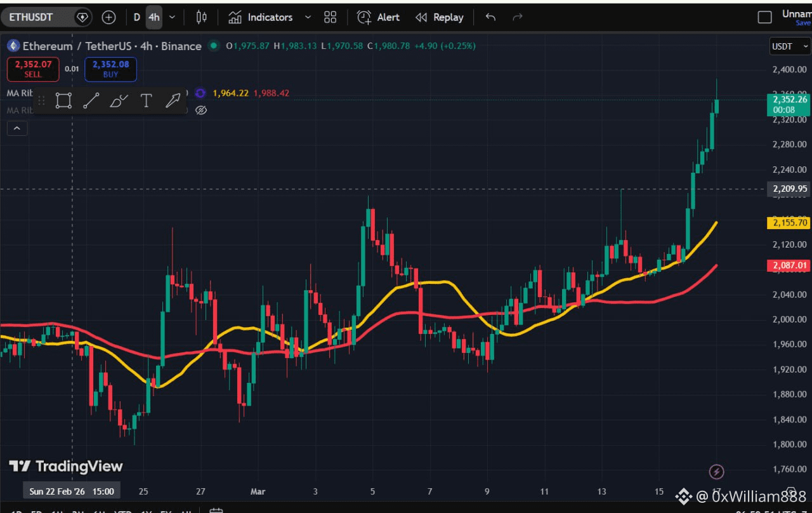The width and height of the screenshot is (812, 513).
Task: Switch to the D daily interval
Action: pos(137,17)
